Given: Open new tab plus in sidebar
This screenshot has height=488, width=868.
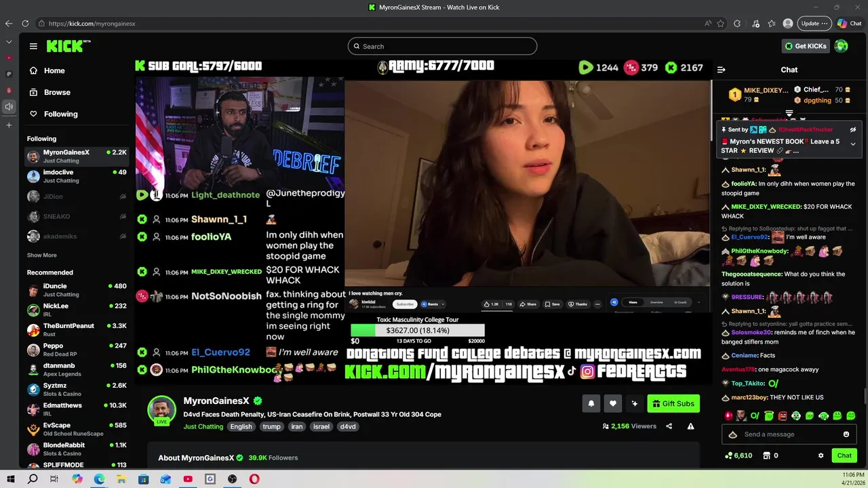Looking at the screenshot, I should pyautogui.click(x=9, y=125).
